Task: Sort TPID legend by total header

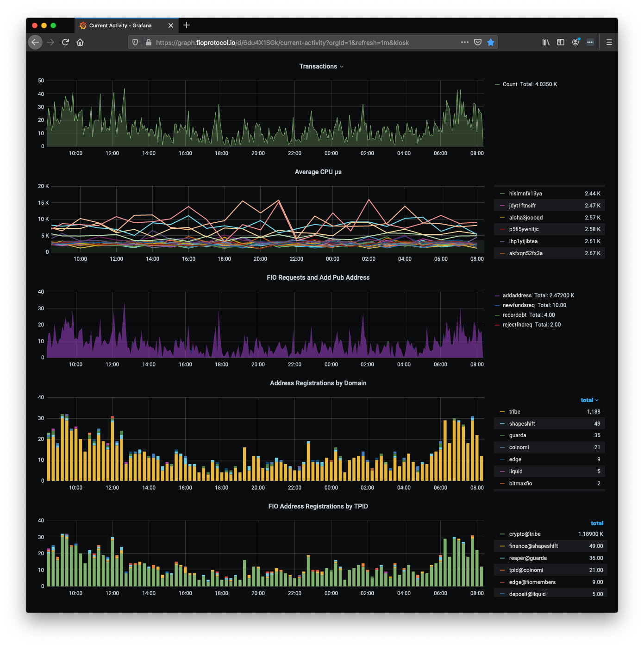Action: 597,523
